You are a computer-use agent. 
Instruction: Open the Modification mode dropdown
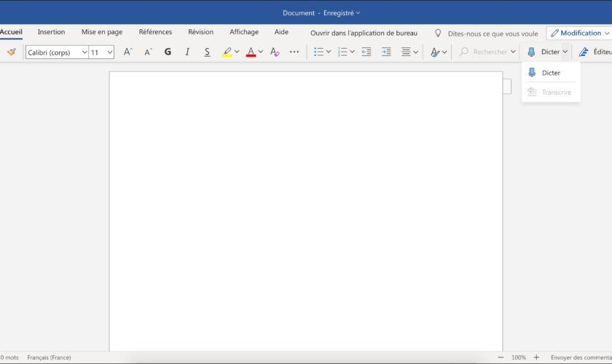pos(579,33)
